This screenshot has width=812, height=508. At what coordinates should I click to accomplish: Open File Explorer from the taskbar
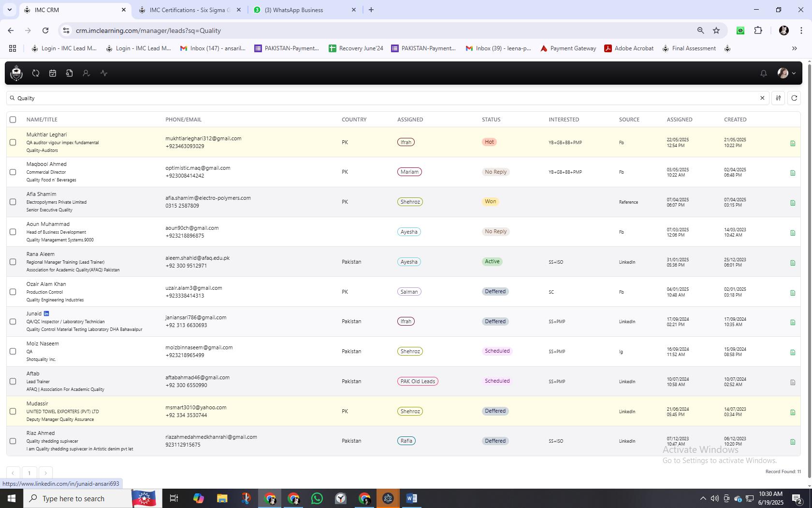click(x=222, y=498)
